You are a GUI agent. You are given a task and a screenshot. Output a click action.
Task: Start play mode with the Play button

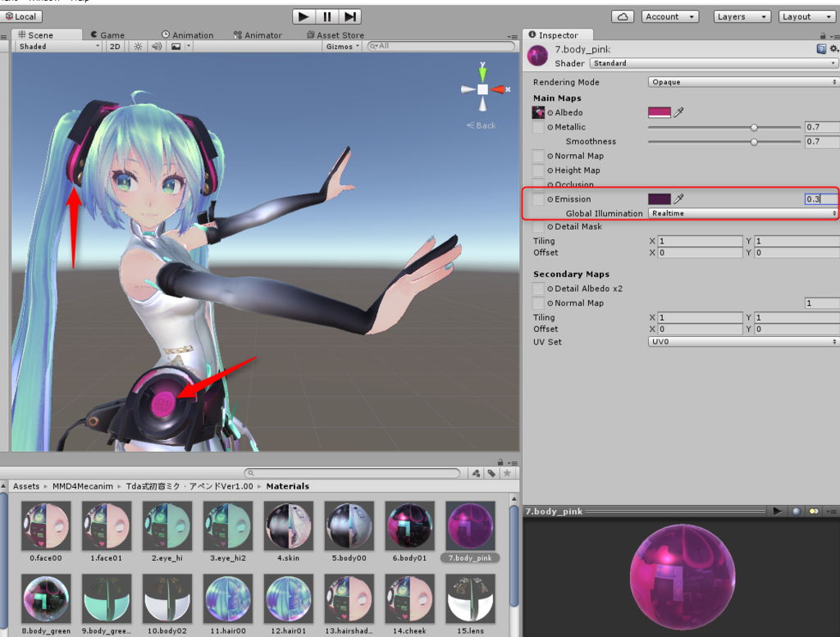coord(304,16)
